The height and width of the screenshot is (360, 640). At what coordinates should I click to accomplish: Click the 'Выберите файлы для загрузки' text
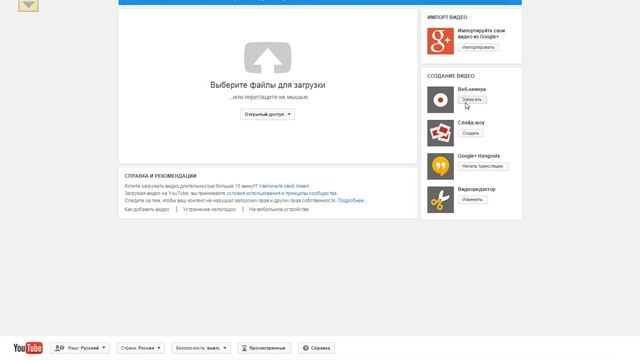268,85
